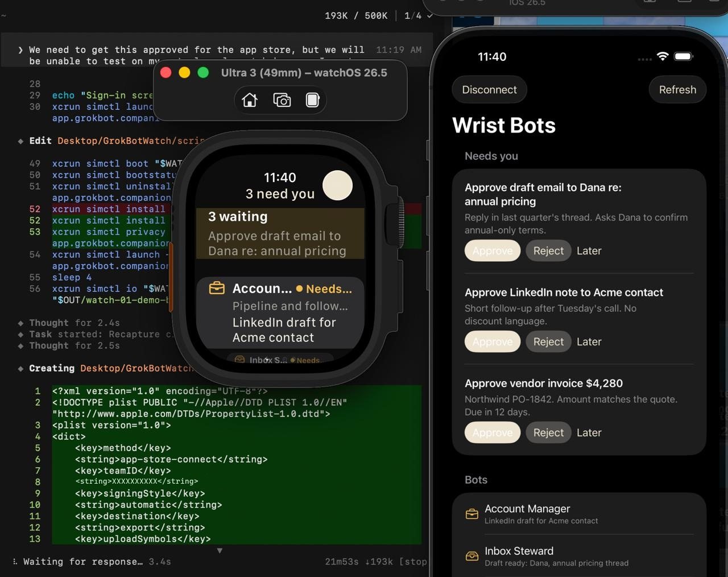Click the "<plist version="1.0">" line

pos(111,425)
